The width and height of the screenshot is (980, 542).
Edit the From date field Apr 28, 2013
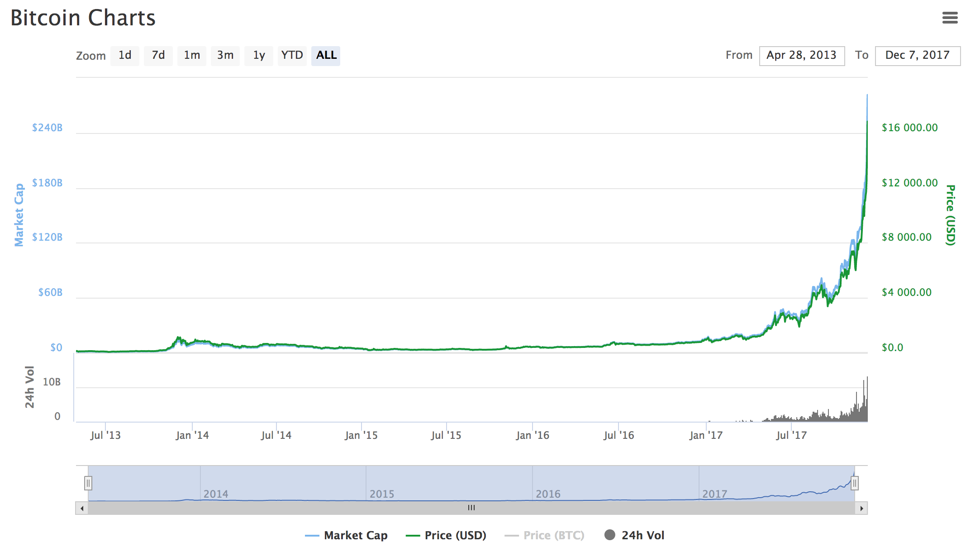pos(802,56)
